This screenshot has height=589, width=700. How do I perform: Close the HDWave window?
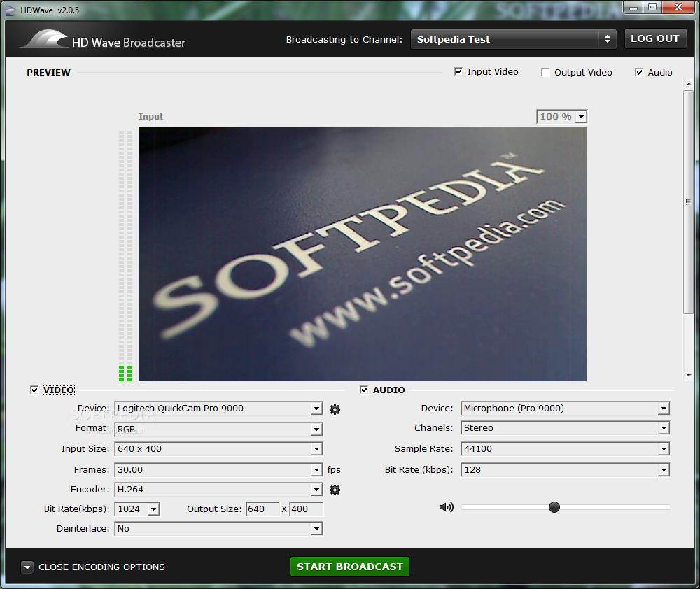coord(678,8)
